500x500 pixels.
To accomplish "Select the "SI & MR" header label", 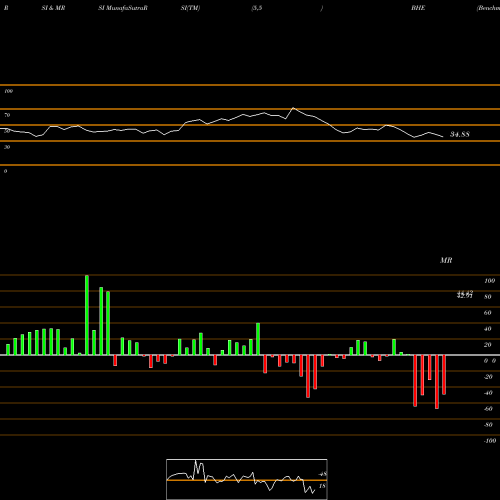I will pyautogui.click(x=53, y=8).
